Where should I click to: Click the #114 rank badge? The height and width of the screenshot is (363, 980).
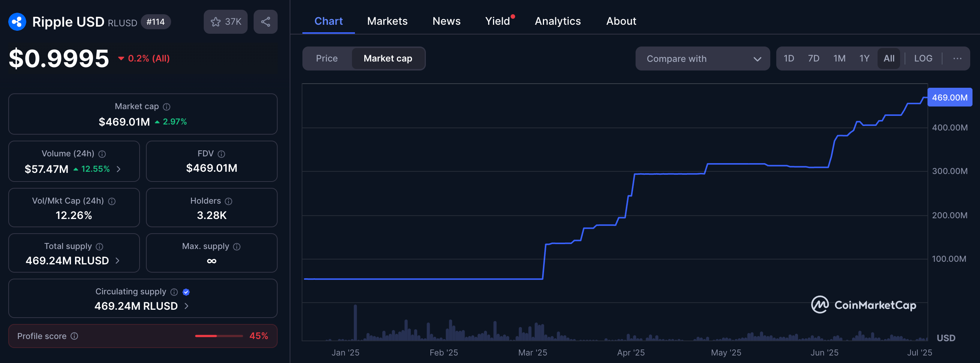coord(156,22)
